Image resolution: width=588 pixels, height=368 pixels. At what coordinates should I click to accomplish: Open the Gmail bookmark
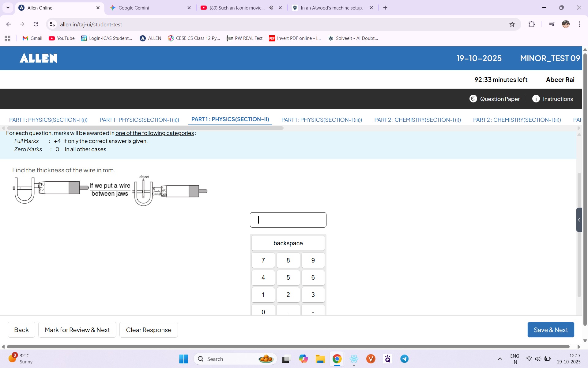pyautogui.click(x=32, y=38)
